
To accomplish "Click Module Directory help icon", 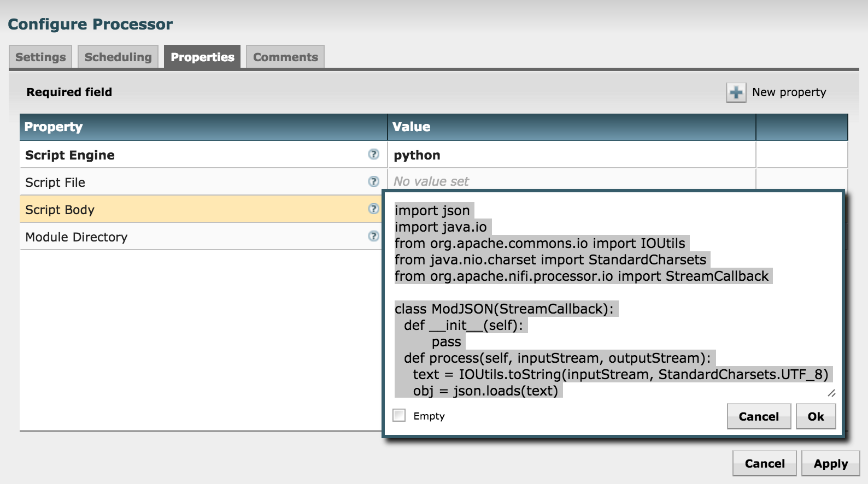I will [374, 236].
